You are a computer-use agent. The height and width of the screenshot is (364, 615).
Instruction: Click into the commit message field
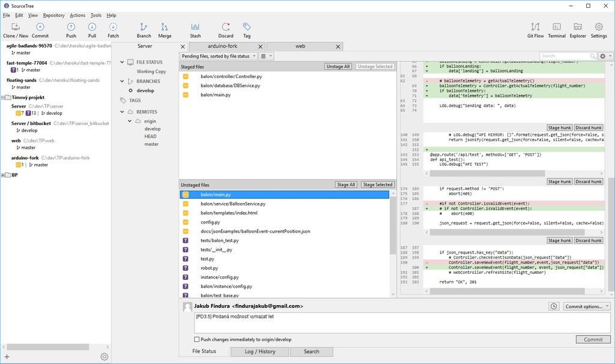pos(402,323)
